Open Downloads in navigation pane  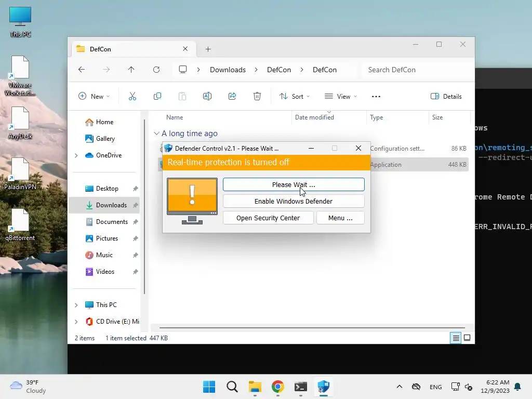[x=105, y=205]
